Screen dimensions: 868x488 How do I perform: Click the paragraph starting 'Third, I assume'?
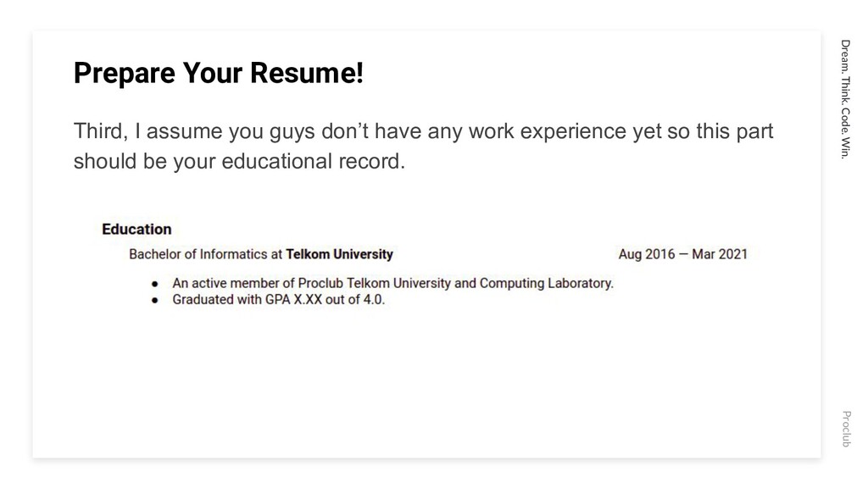click(424, 146)
